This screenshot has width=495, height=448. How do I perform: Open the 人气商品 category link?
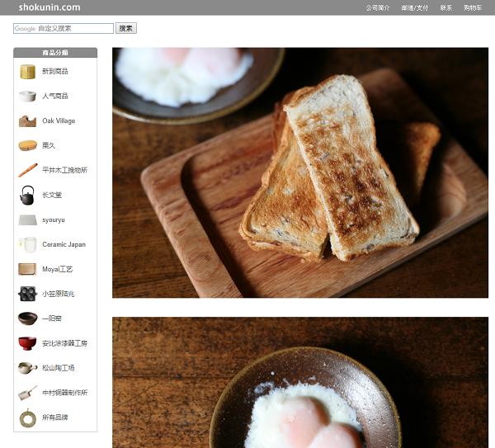(55, 96)
